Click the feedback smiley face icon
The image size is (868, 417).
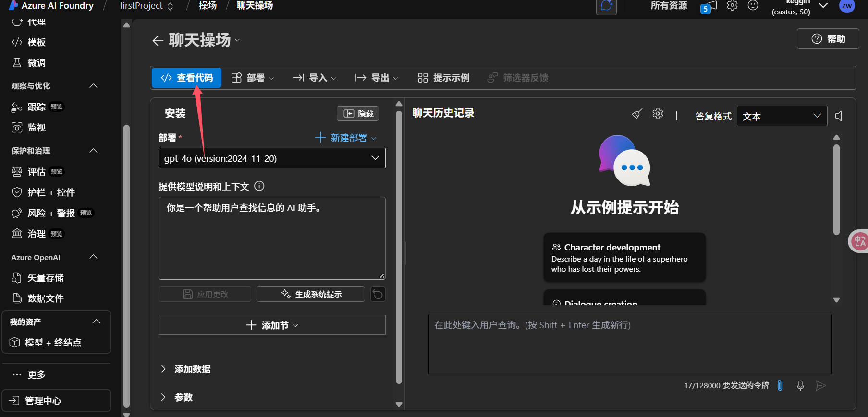click(753, 6)
